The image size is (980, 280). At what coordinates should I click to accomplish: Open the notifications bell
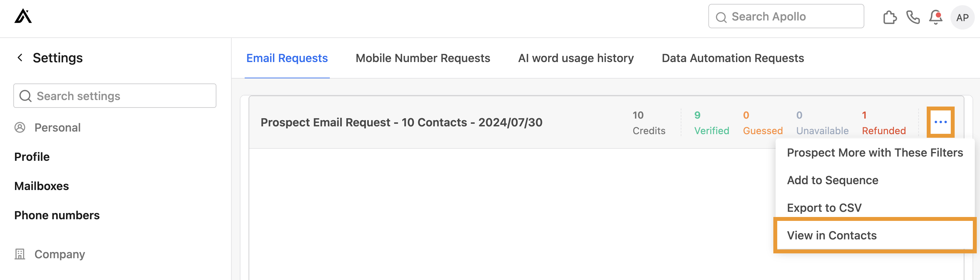coord(935,17)
